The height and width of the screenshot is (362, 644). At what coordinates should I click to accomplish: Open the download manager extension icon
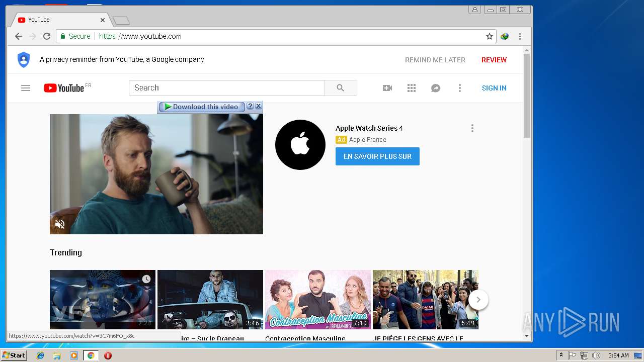[505, 36]
